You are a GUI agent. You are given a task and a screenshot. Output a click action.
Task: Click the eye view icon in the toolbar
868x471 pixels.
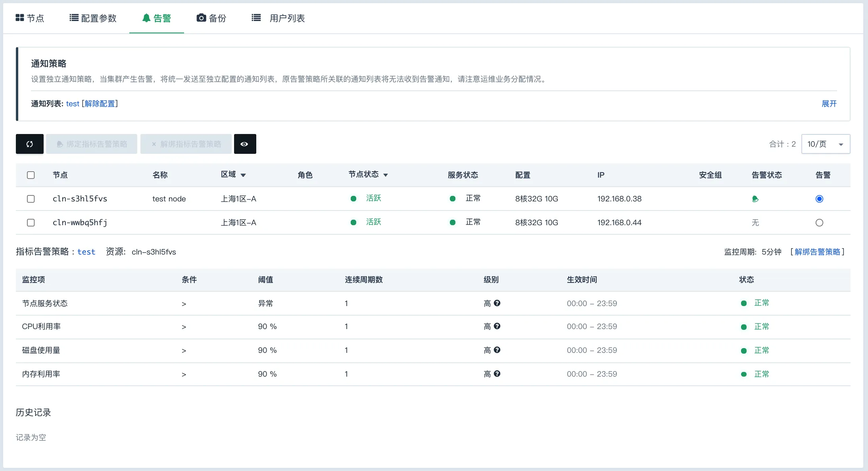[x=245, y=144]
